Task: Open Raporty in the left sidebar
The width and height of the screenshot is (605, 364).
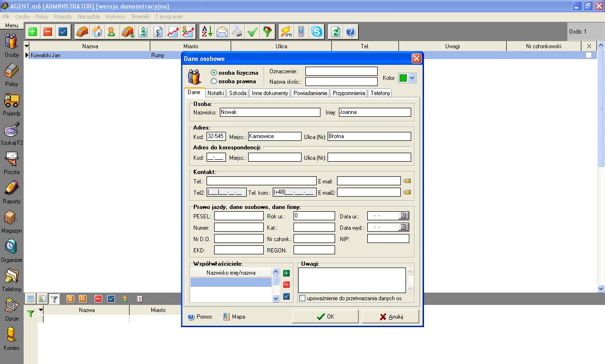Action: click(12, 192)
